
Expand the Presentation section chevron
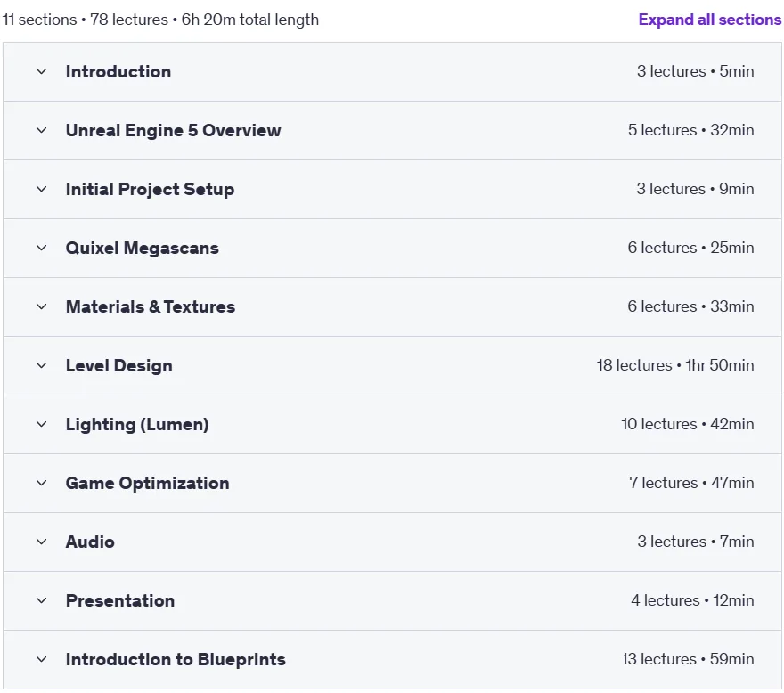point(42,600)
